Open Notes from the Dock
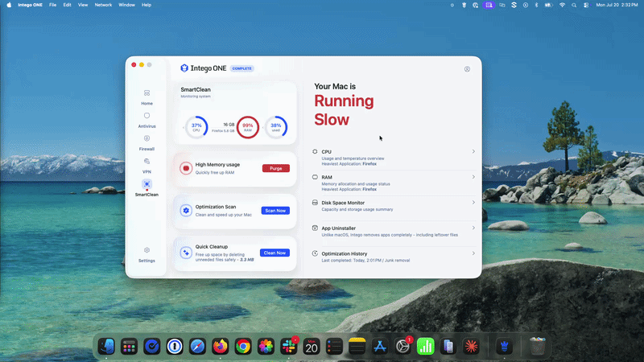The width and height of the screenshot is (644, 362). (x=357, y=347)
